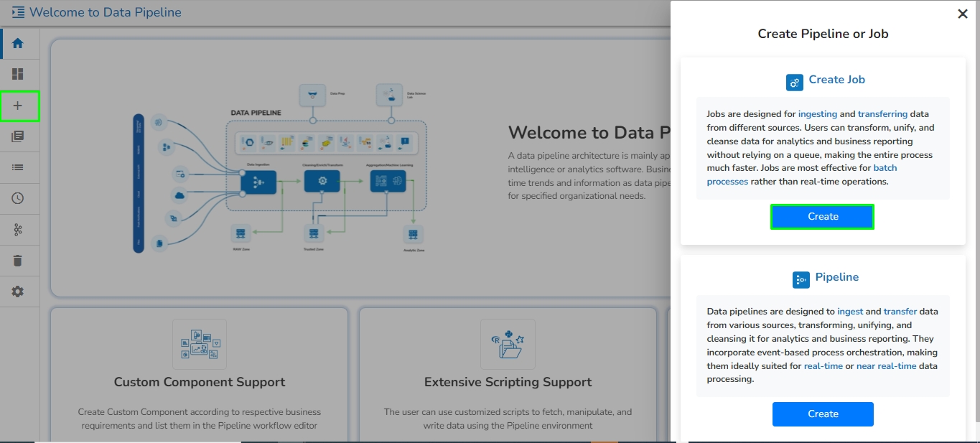Click the Pipeline flow icon
The height and width of the screenshot is (443, 980).
point(801,280)
